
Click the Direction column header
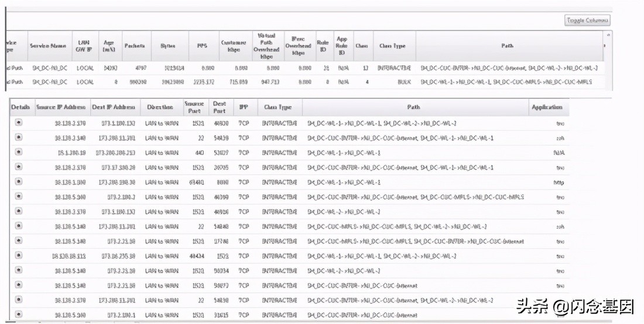(x=160, y=108)
